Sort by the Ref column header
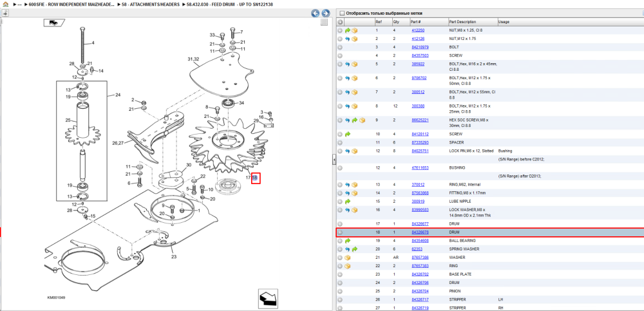 coord(378,22)
